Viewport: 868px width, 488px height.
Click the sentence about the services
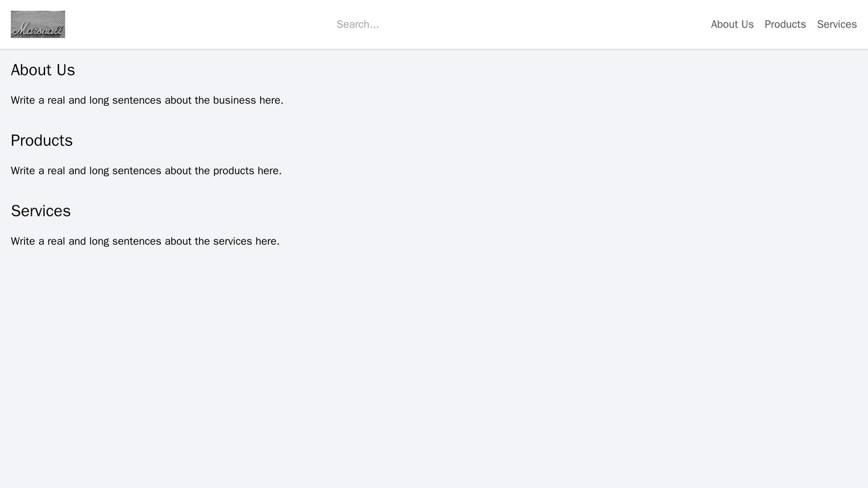point(145,241)
